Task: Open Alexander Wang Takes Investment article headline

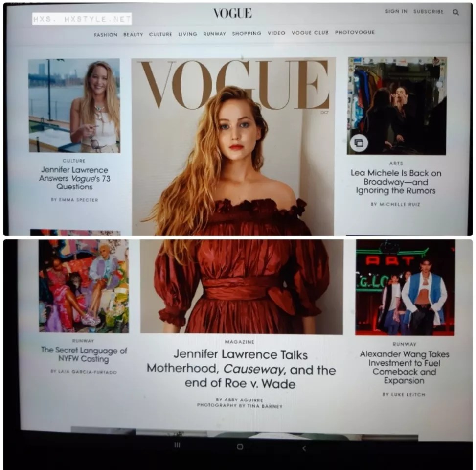Action: click(405, 367)
